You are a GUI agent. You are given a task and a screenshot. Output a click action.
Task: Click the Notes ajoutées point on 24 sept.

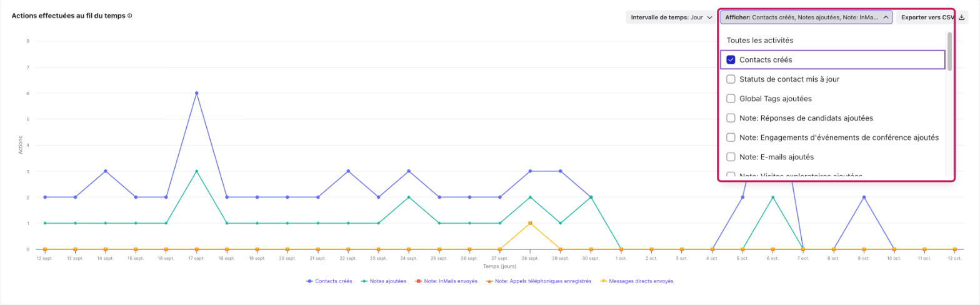click(409, 197)
